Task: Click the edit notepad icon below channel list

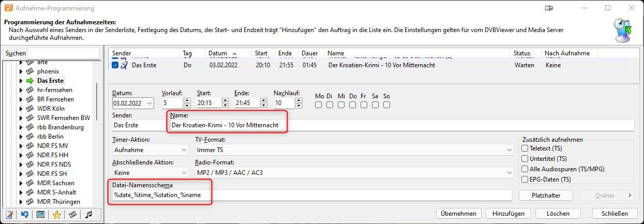Action: (8, 214)
